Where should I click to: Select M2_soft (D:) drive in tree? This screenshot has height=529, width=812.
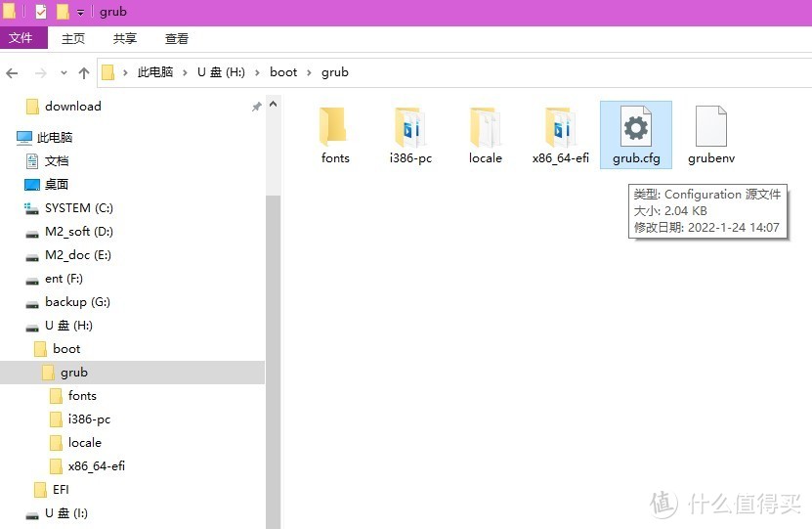[x=79, y=231]
